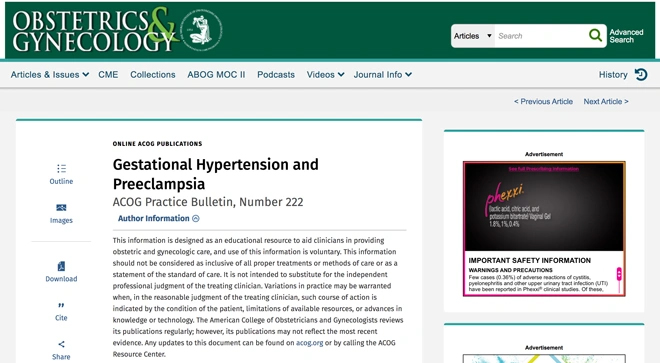The height and width of the screenshot is (363, 660).
Task: Click the Download PDF icon
Action: [x=61, y=266]
